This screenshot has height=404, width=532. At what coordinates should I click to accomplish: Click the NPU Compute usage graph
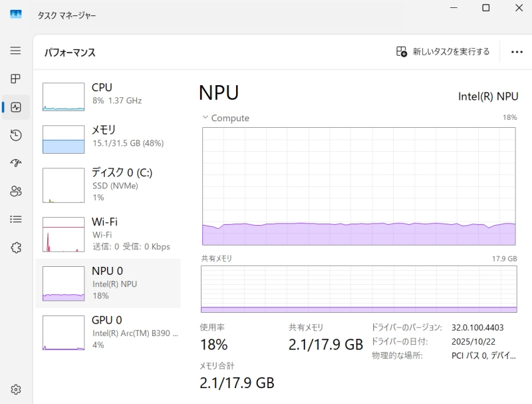[359, 186]
